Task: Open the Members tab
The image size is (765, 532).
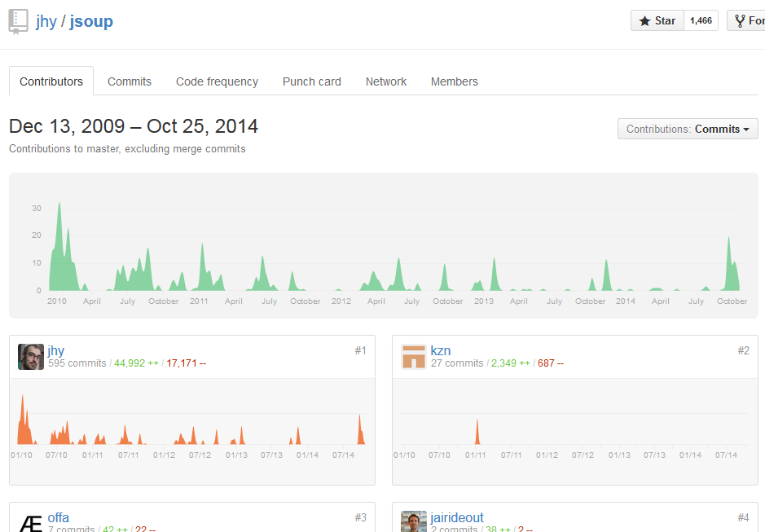Action: (x=455, y=81)
